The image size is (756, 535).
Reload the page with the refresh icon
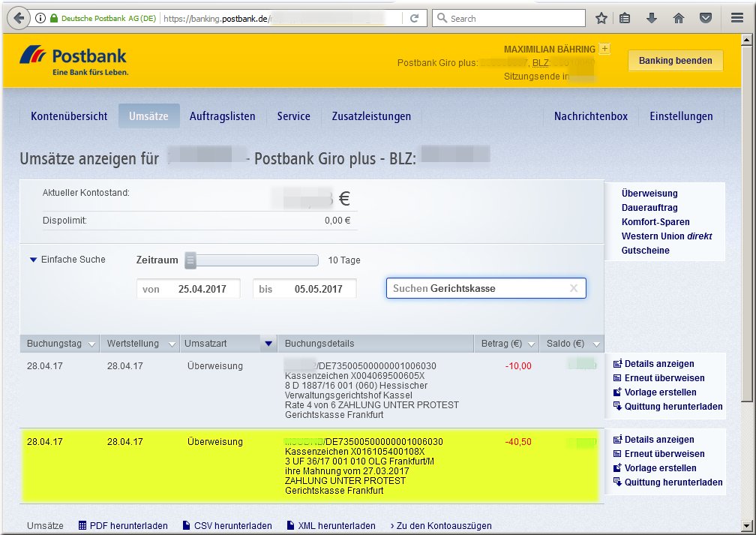coord(414,18)
